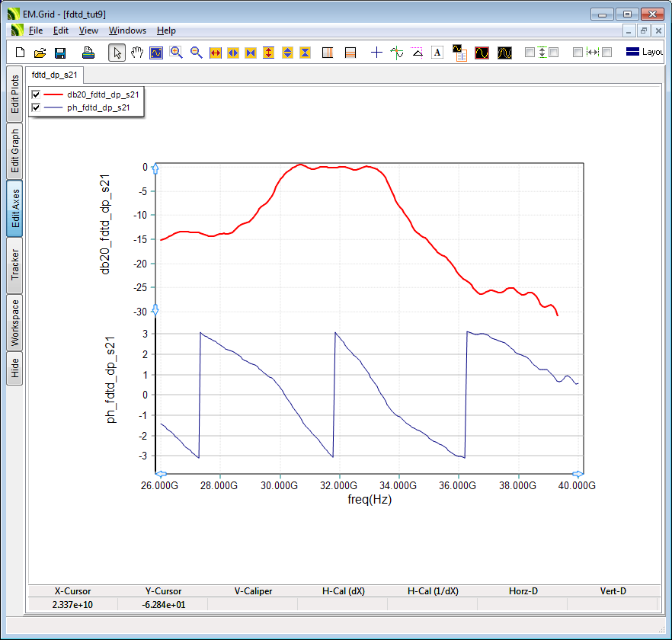Click the right X-axis range handle arrow
Screen dimensions: 672x640
(578, 474)
